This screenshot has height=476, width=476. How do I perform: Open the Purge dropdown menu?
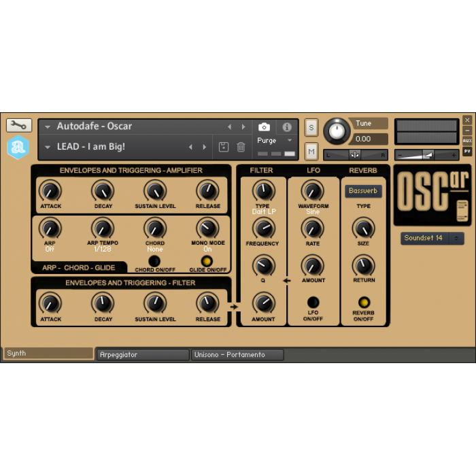(x=275, y=141)
